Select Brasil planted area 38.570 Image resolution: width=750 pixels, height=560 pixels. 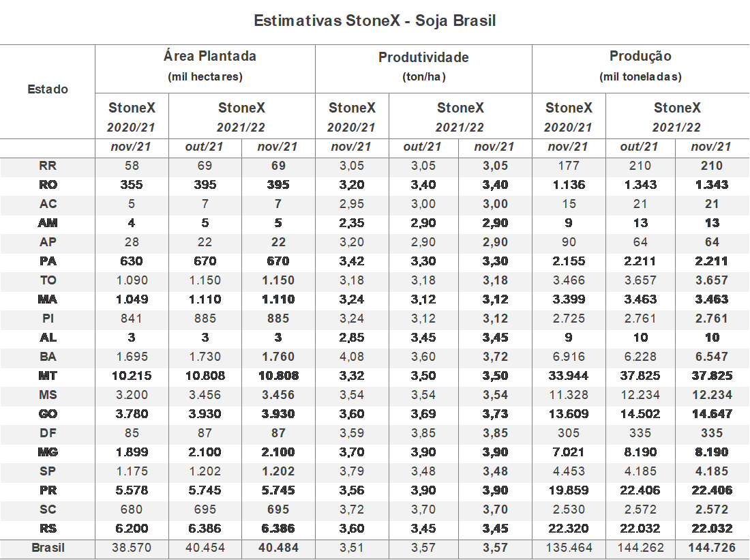(132, 548)
